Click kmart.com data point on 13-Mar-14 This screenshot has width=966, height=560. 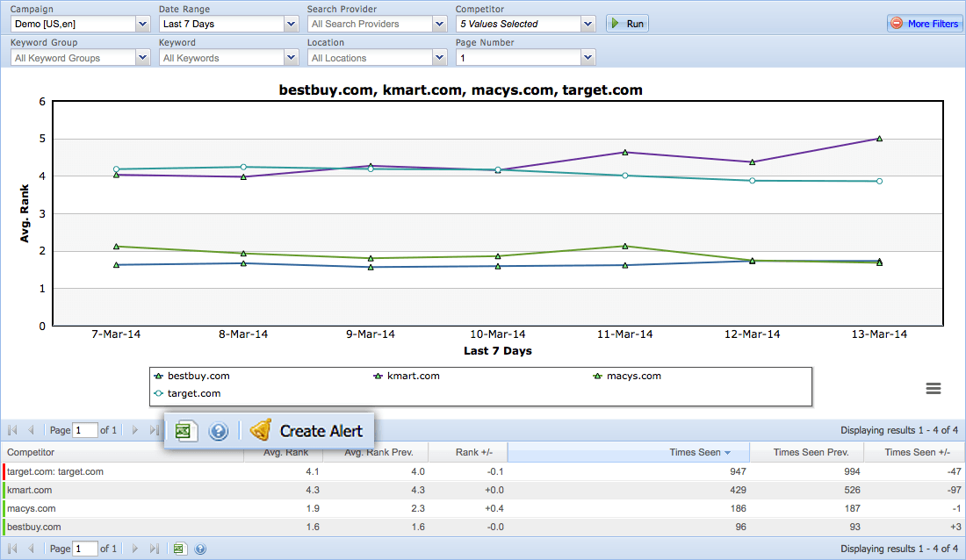(x=879, y=139)
